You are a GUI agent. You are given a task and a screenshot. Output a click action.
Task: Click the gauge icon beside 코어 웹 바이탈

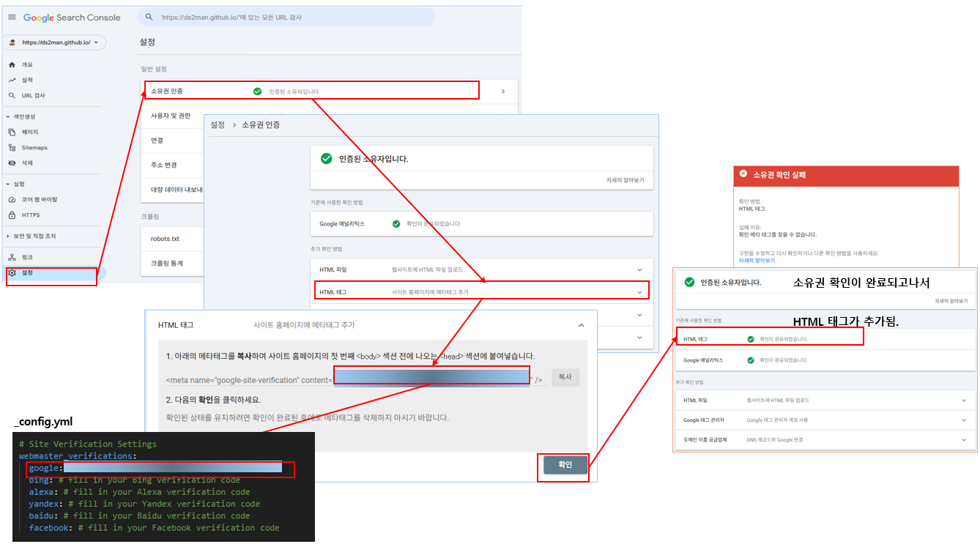[x=12, y=199]
